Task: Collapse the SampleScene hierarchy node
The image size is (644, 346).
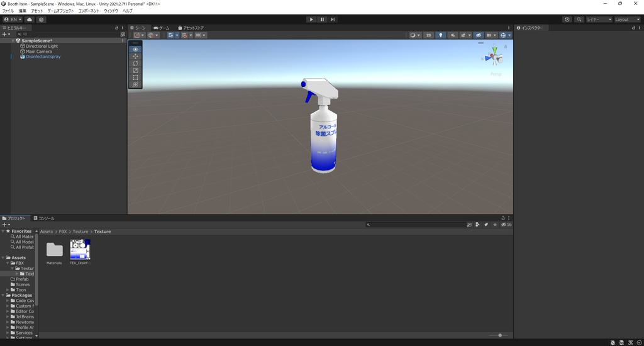Action: tap(13, 41)
